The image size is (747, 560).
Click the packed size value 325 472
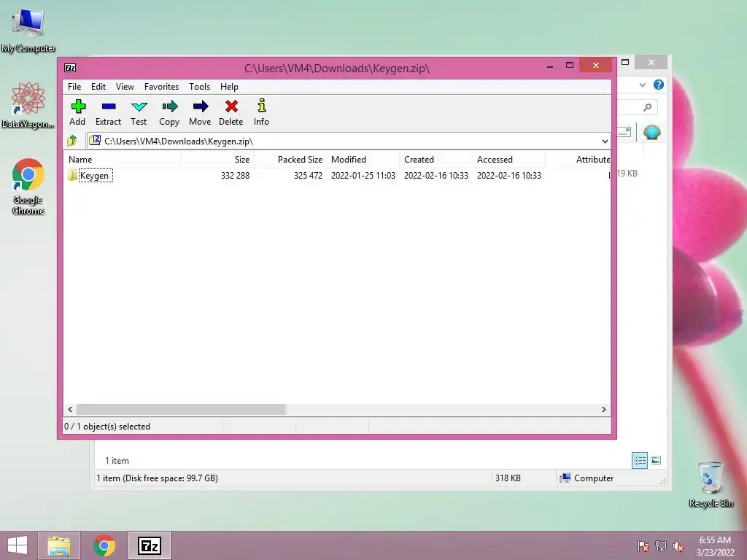click(309, 175)
